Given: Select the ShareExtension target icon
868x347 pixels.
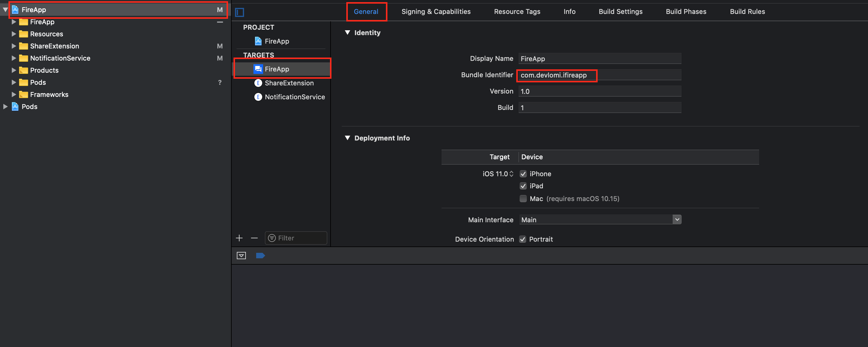Looking at the screenshot, I should (258, 83).
